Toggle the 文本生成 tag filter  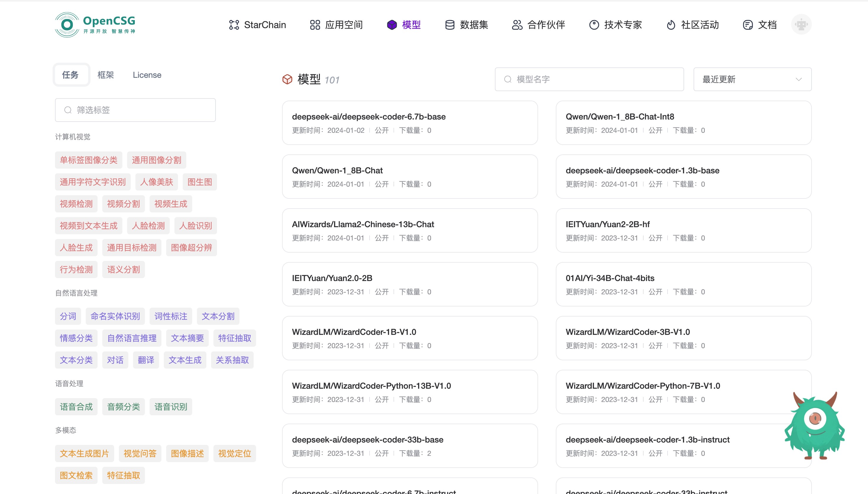pyautogui.click(x=185, y=360)
